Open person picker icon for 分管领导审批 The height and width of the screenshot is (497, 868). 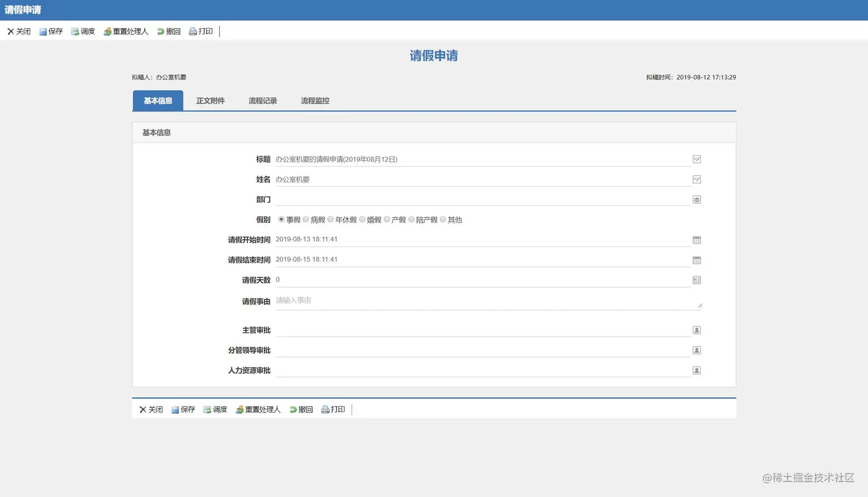coord(696,350)
